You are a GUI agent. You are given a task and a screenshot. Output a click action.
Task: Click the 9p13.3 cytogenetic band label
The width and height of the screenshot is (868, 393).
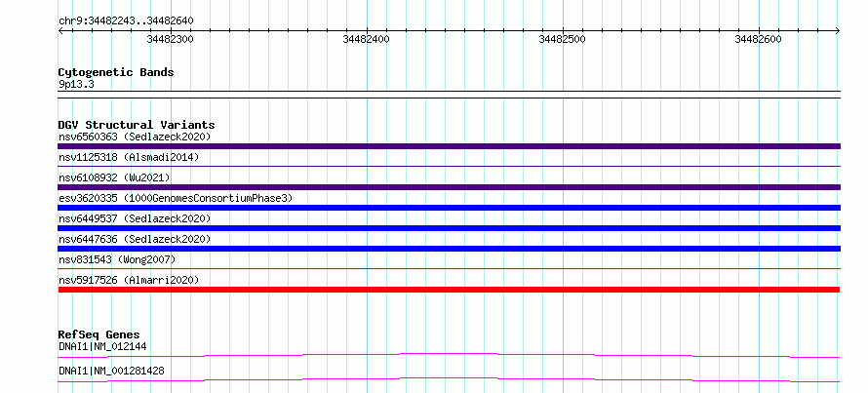pyautogui.click(x=76, y=85)
